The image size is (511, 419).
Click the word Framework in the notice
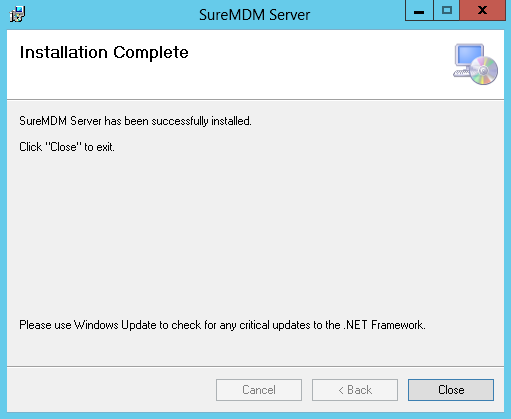pyautogui.click(x=398, y=325)
